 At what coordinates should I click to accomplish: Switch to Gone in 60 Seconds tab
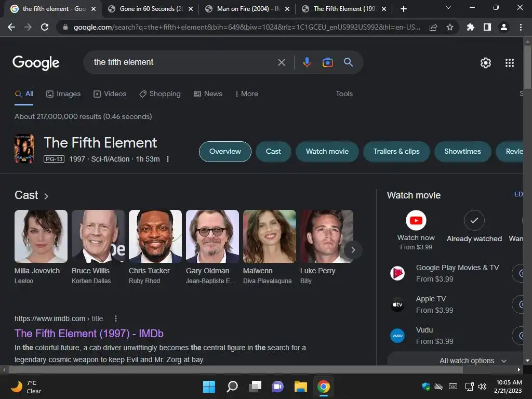(150, 9)
